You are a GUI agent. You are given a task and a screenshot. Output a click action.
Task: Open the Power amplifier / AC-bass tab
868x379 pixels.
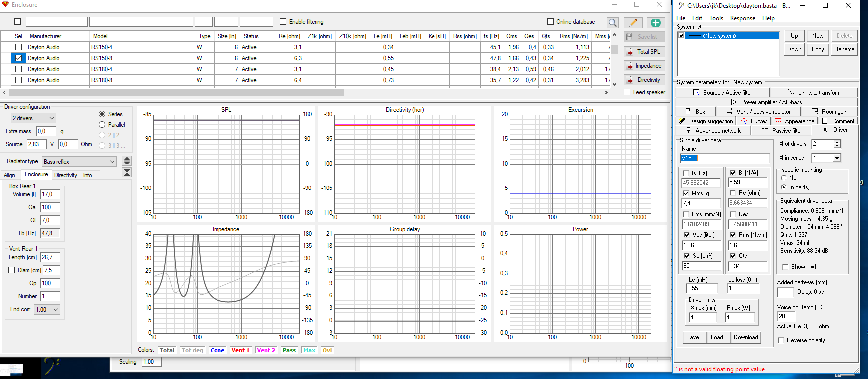click(767, 102)
